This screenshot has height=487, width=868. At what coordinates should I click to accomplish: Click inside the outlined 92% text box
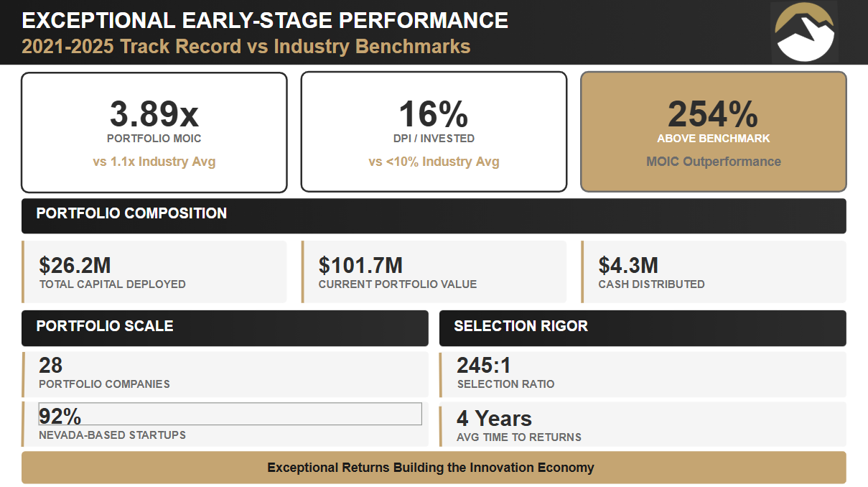coord(230,414)
